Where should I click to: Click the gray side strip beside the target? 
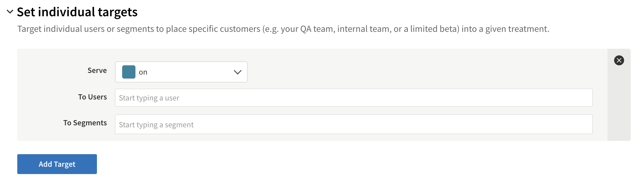tap(619, 106)
